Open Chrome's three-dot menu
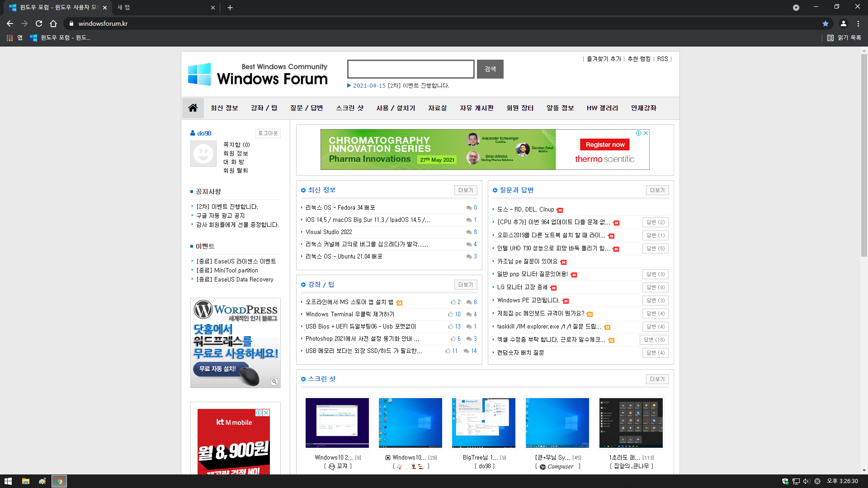The height and width of the screenshot is (488, 868). pyautogui.click(x=858, y=23)
